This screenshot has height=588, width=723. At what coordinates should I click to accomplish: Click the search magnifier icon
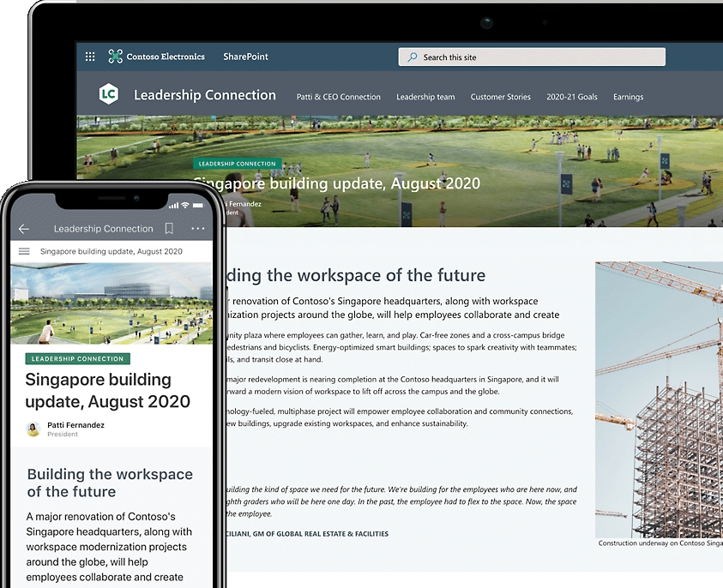coord(411,57)
